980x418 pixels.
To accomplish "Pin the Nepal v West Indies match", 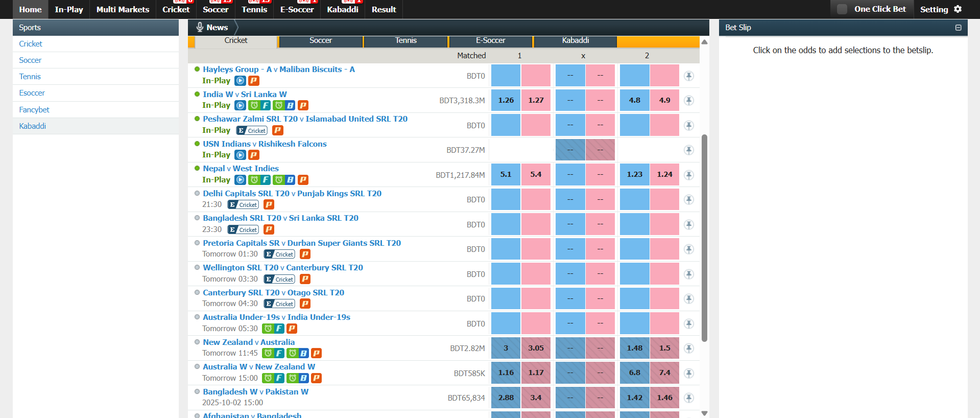I will click(689, 175).
